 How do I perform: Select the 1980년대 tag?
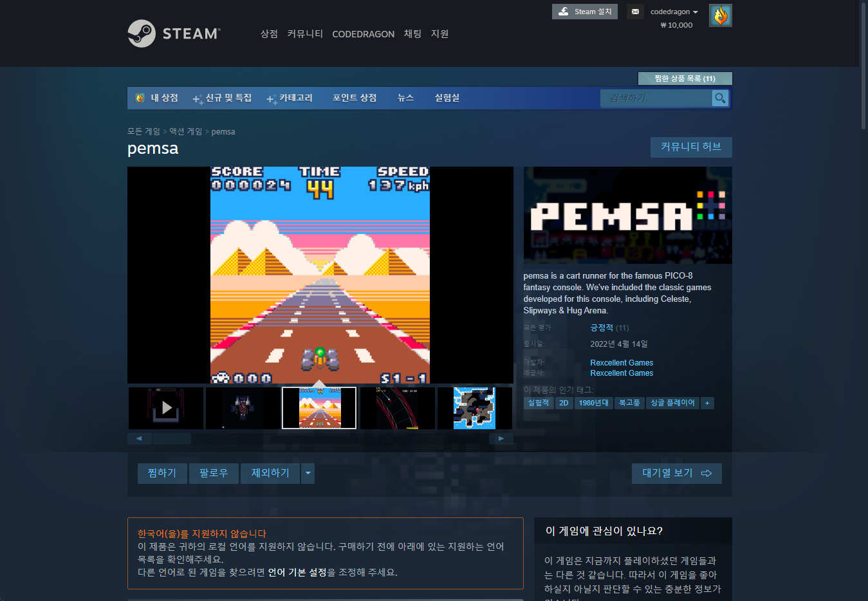593,403
